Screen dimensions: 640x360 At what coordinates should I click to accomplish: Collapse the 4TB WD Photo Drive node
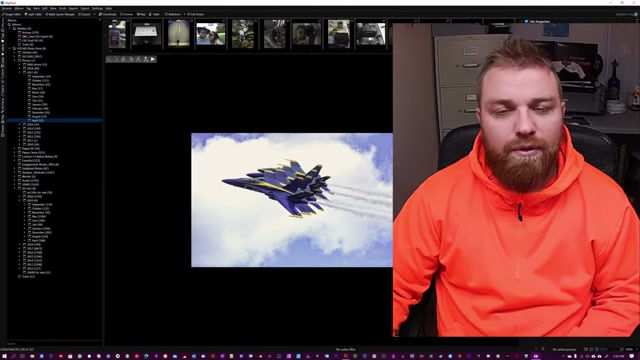tap(9, 49)
